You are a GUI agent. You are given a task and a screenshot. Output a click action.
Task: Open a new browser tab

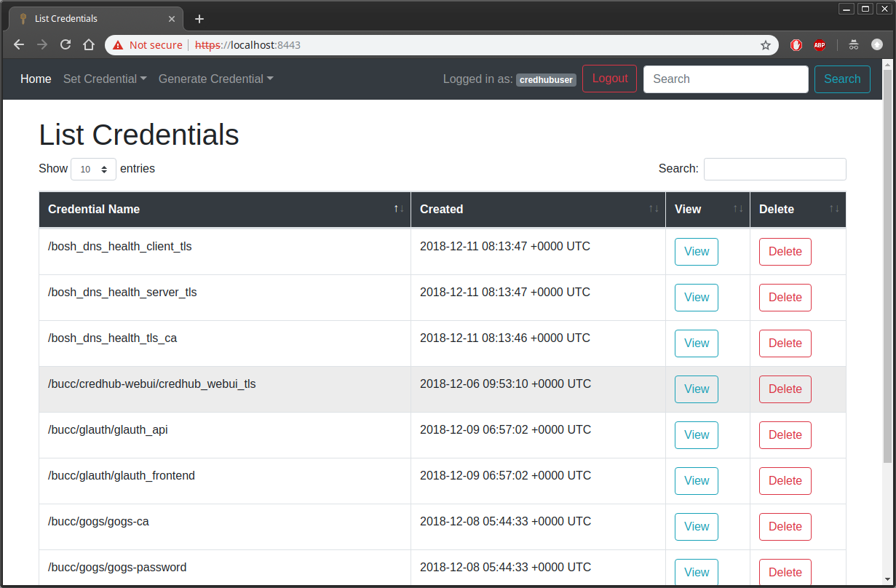199,19
